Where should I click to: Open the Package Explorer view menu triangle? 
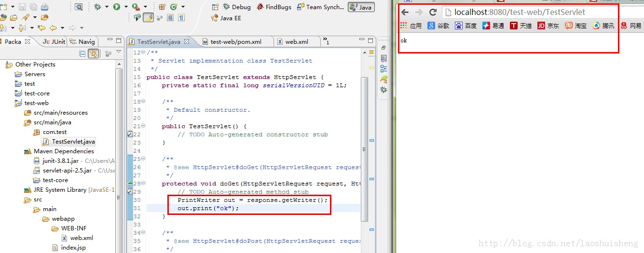click(x=118, y=52)
